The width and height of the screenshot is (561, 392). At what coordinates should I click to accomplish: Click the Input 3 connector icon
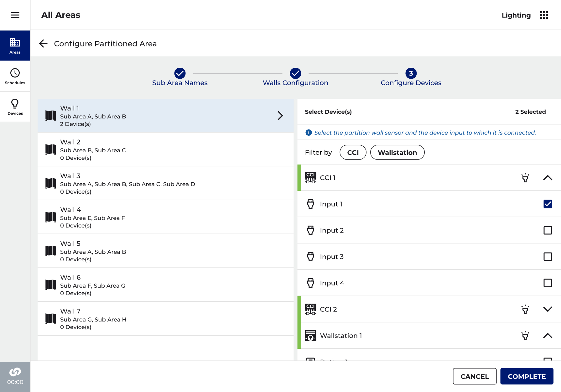click(x=310, y=257)
